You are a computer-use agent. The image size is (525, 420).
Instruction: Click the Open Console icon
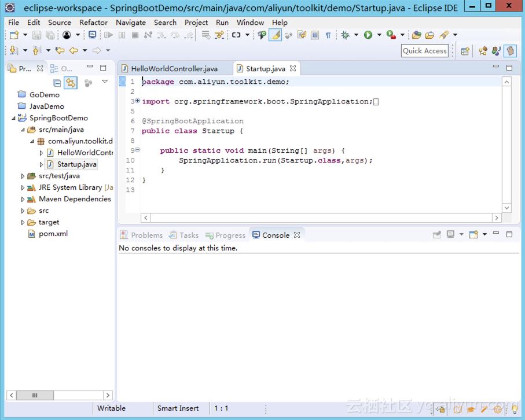click(x=473, y=235)
